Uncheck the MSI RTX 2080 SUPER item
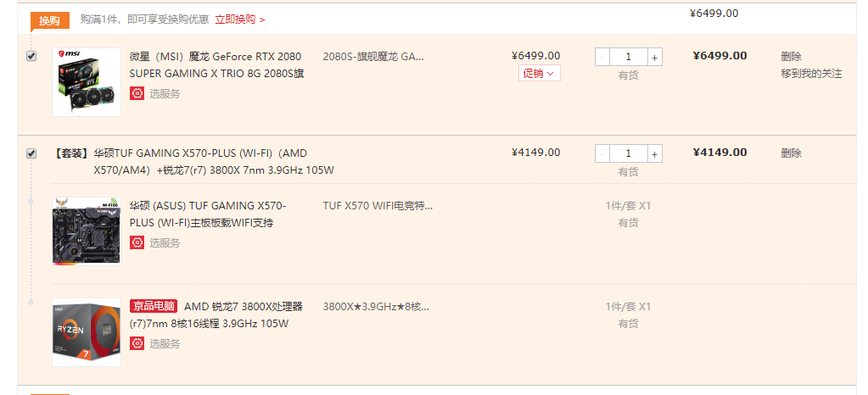 point(31,56)
